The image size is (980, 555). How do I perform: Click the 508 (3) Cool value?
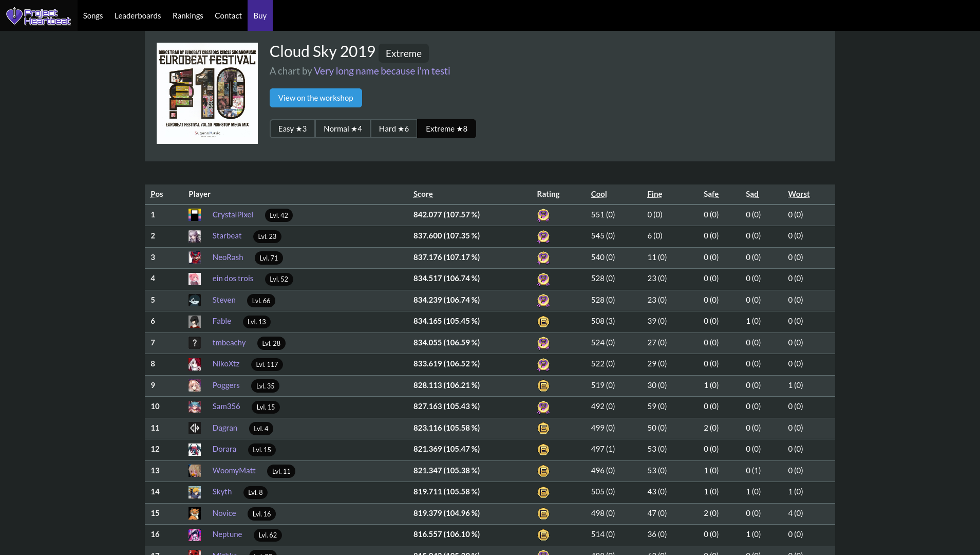click(x=603, y=321)
